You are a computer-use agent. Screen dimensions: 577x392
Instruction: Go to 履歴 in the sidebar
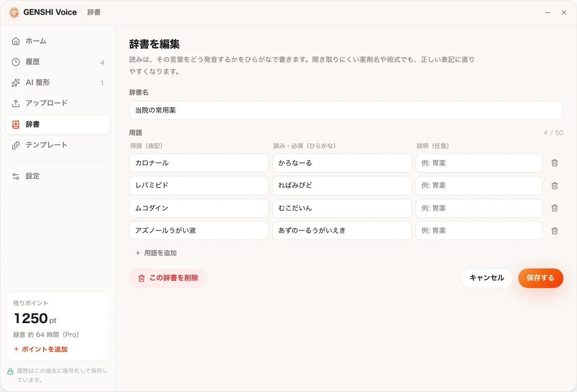click(x=58, y=62)
